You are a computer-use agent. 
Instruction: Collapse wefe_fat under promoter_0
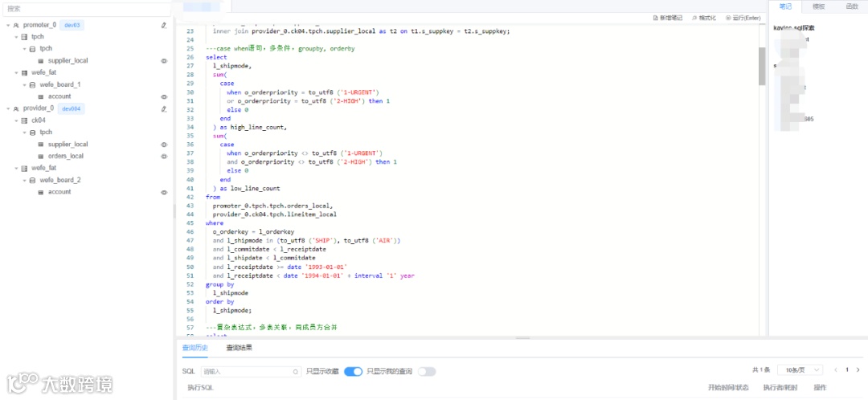pyautogui.click(x=16, y=72)
